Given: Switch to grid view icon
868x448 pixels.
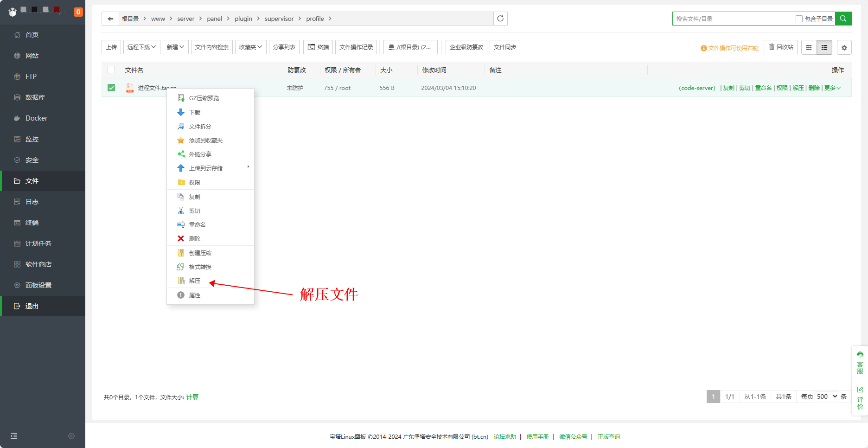Looking at the screenshot, I should tap(809, 47).
